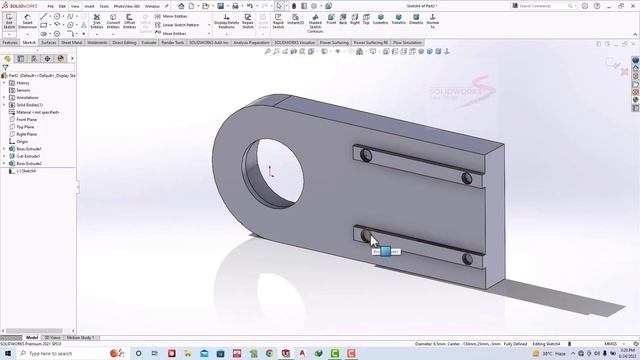Open Linear Sketch Pattern dropdown arrow
Viewport: 640px width, 360px height.
coord(209,25)
